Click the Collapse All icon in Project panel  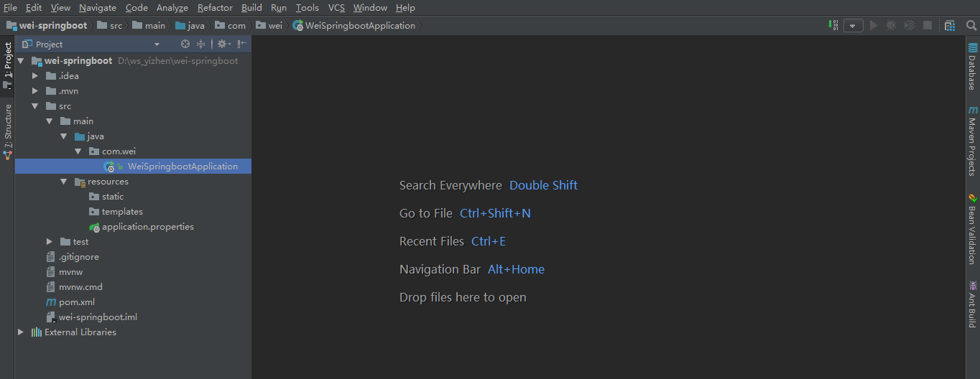coord(201,44)
